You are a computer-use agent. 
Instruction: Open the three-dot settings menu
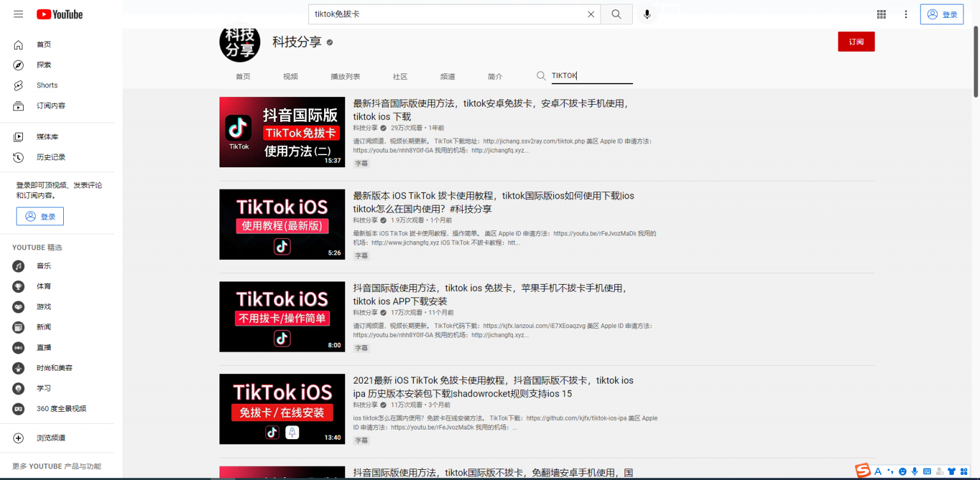pyautogui.click(x=906, y=14)
